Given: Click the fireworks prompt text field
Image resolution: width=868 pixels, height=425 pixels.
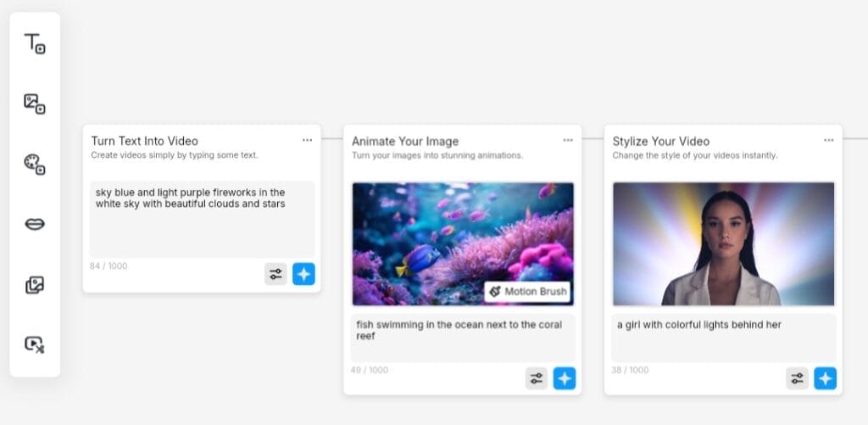Looking at the screenshot, I should tap(202, 219).
